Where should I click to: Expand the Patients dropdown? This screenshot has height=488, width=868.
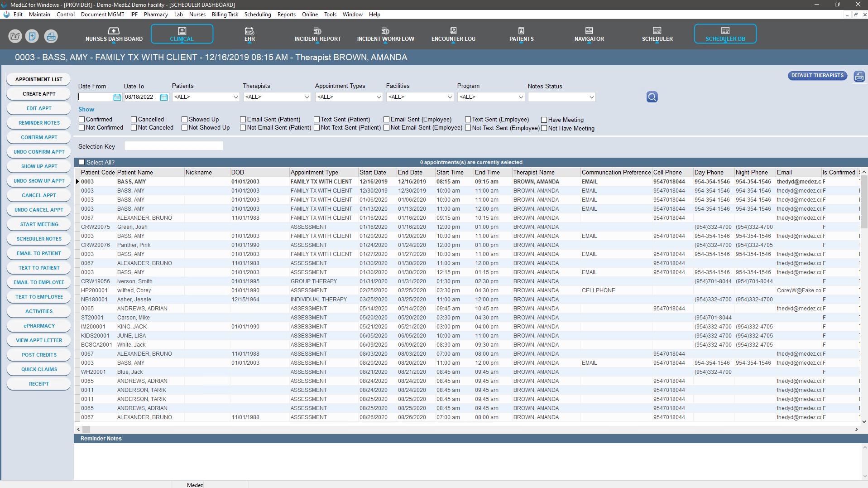(x=235, y=97)
